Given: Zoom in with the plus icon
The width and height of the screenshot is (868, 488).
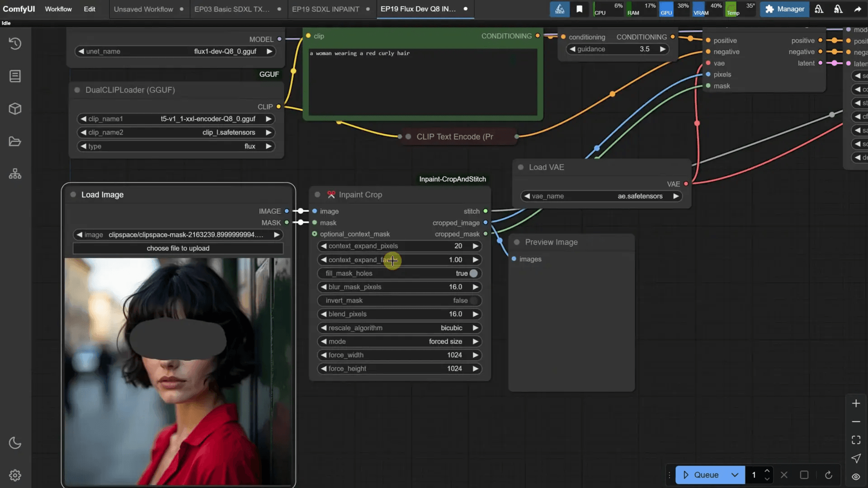Looking at the screenshot, I should click(x=856, y=404).
